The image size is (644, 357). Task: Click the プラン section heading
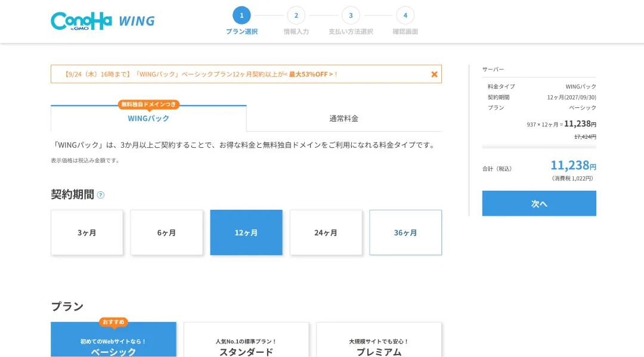67,306
